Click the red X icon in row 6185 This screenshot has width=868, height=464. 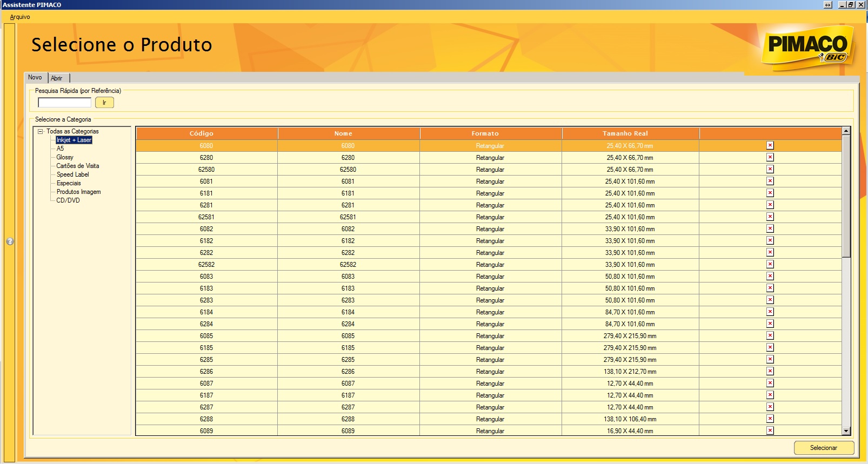(770, 347)
